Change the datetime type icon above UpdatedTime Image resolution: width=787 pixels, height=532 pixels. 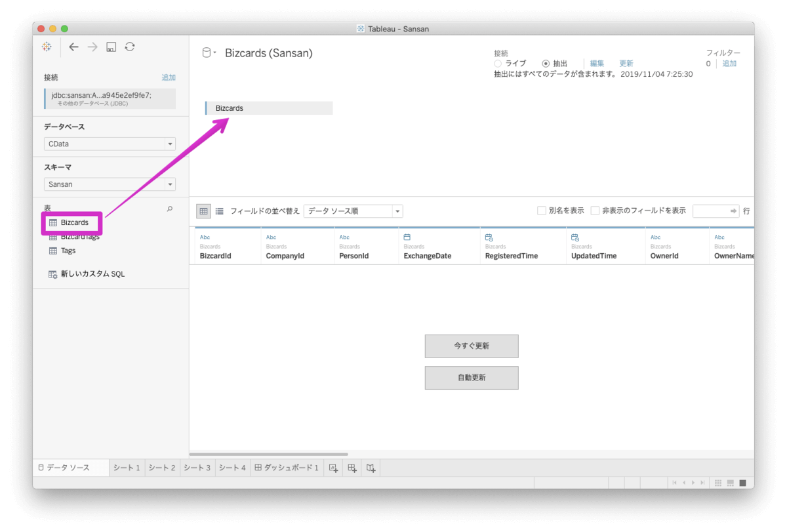pyautogui.click(x=575, y=237)
